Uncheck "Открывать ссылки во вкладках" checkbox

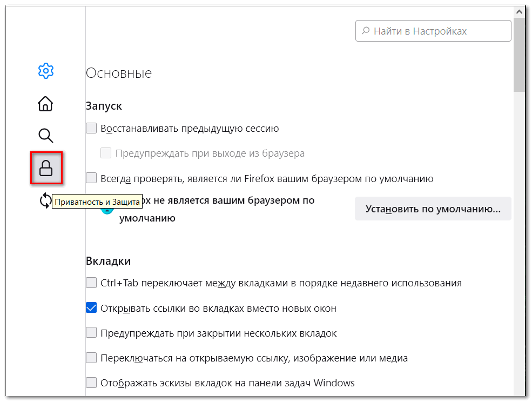[x=91, y=307]
